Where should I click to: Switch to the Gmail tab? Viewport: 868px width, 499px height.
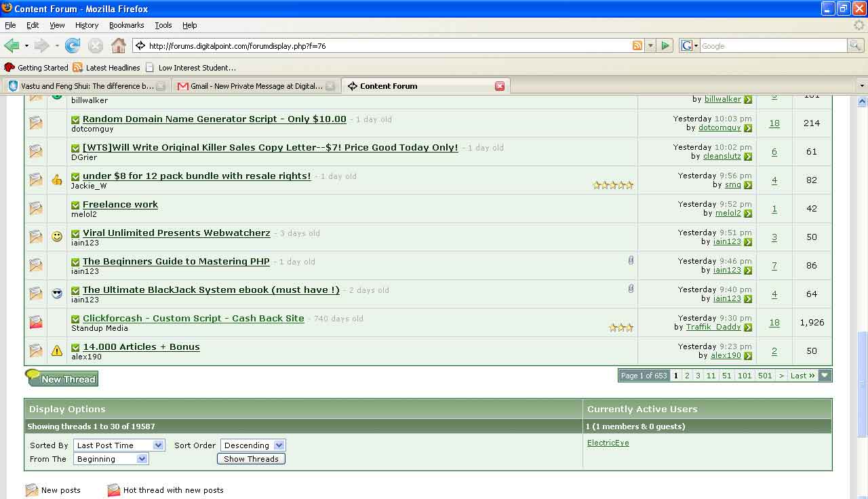(x=256, y=86)
